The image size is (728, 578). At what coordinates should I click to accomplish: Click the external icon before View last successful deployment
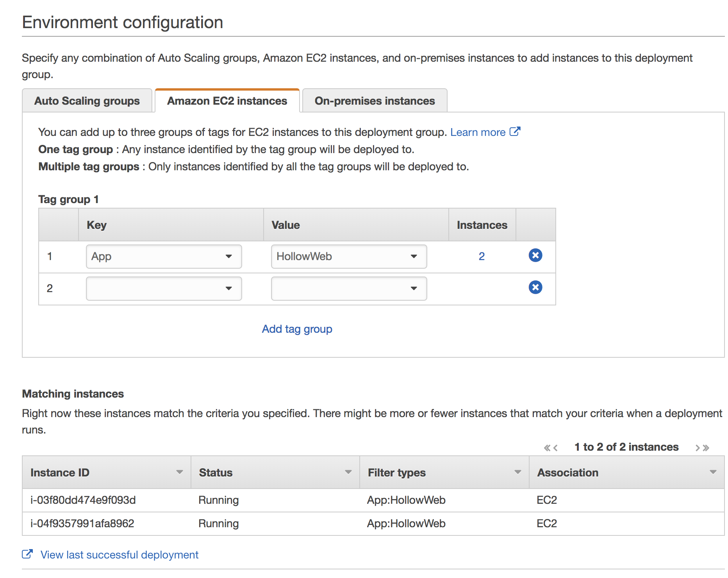click(27, 554)
